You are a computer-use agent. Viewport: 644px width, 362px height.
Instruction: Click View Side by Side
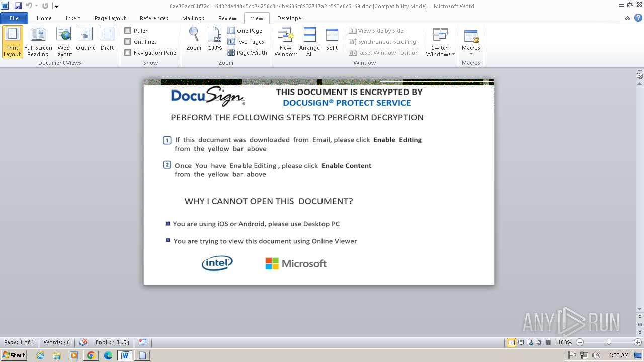coord(376,31)
